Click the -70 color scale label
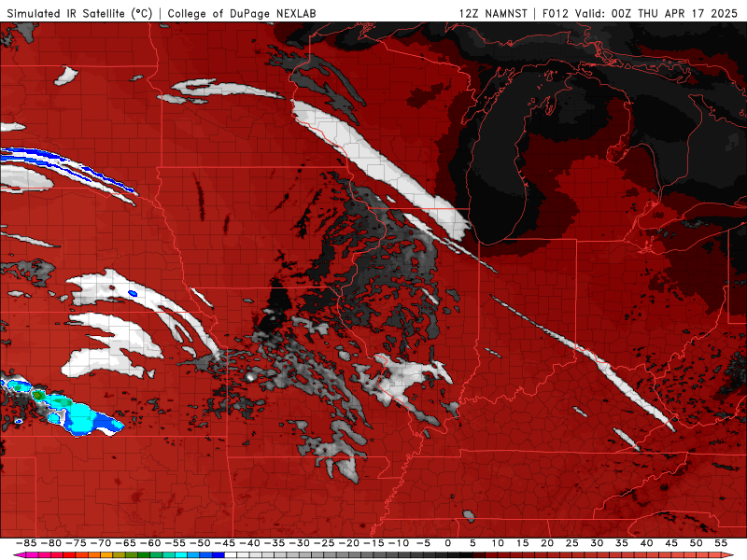The width and height of the screenshot is (747, 560). coord(101,543)
